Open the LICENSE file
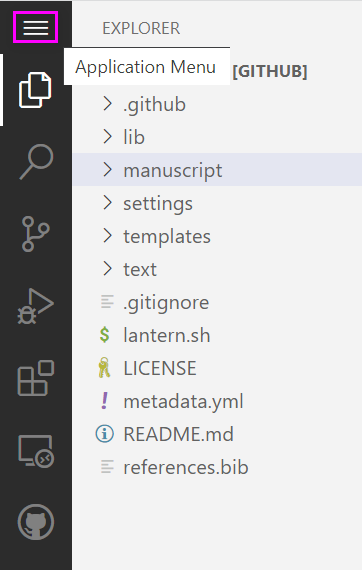 click(x=160, y=368)
